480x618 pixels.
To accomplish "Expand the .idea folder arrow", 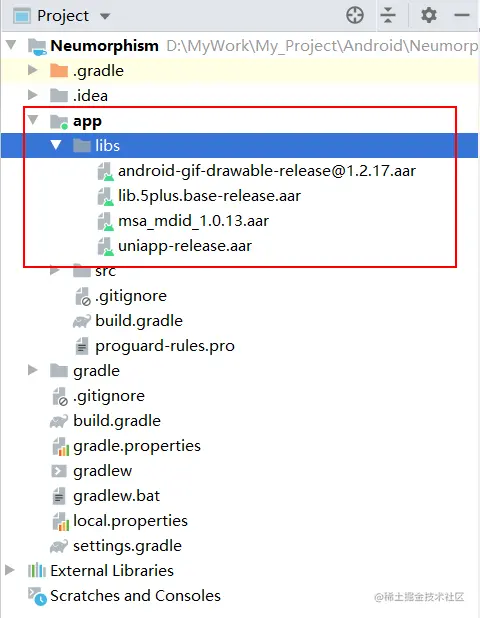I will (33, 95).
